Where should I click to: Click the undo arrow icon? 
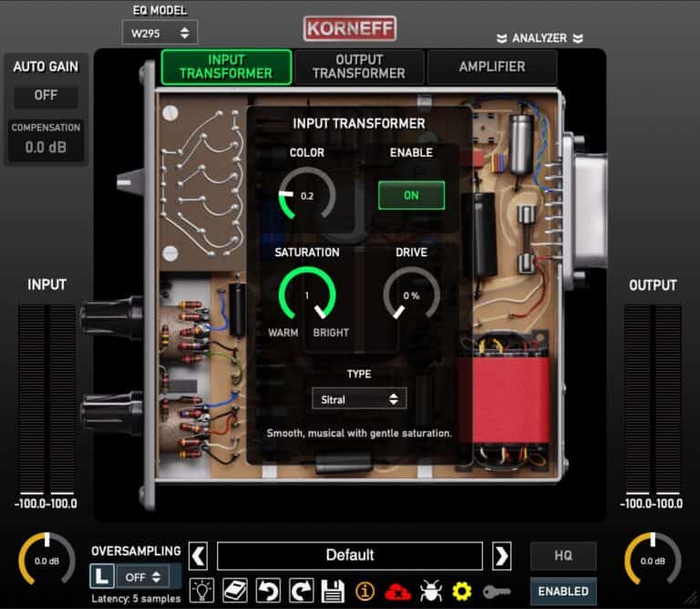click(267, 591)
